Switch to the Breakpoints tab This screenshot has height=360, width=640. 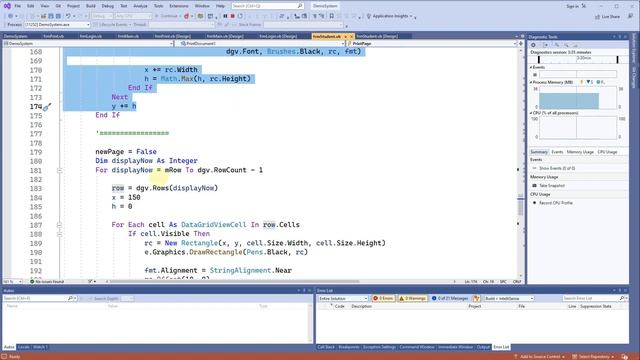click(x=349, y=347)
